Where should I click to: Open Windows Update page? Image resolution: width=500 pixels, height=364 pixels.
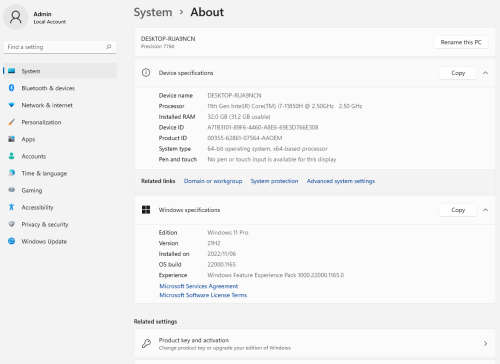(x=60, y=241)
